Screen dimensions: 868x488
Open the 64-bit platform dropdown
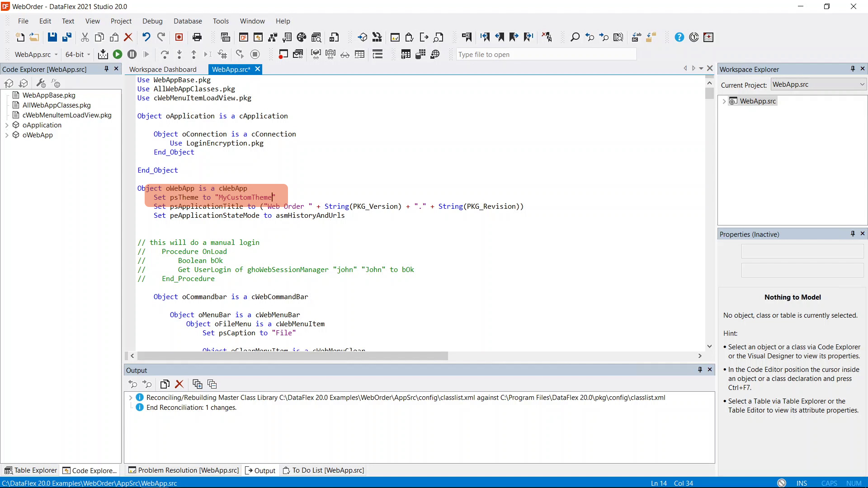[89, 55]
